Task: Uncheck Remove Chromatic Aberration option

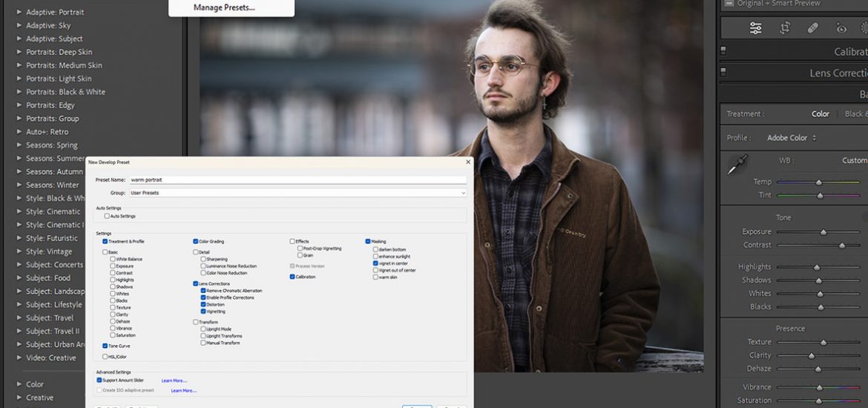Action: tap(203, 291)
